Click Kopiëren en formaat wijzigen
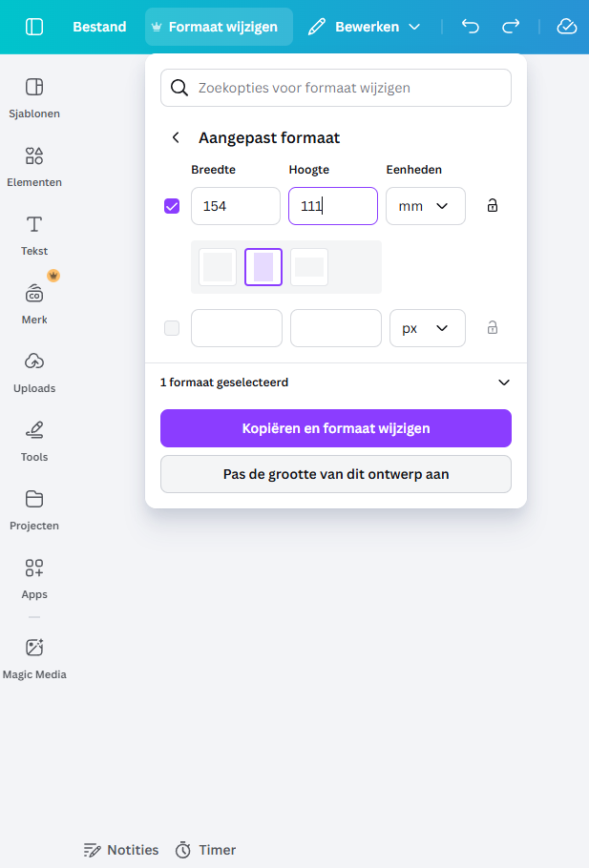Image resolution: width=589 pixels, height=868 pixels. 335,428
